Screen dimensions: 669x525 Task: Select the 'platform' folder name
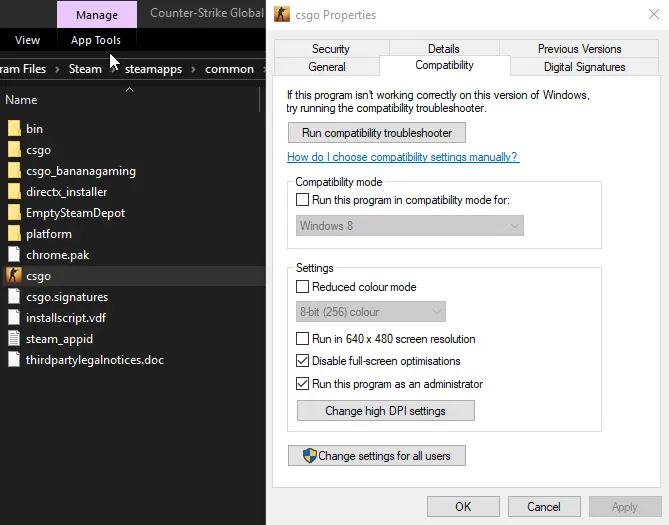pos(49,234)
